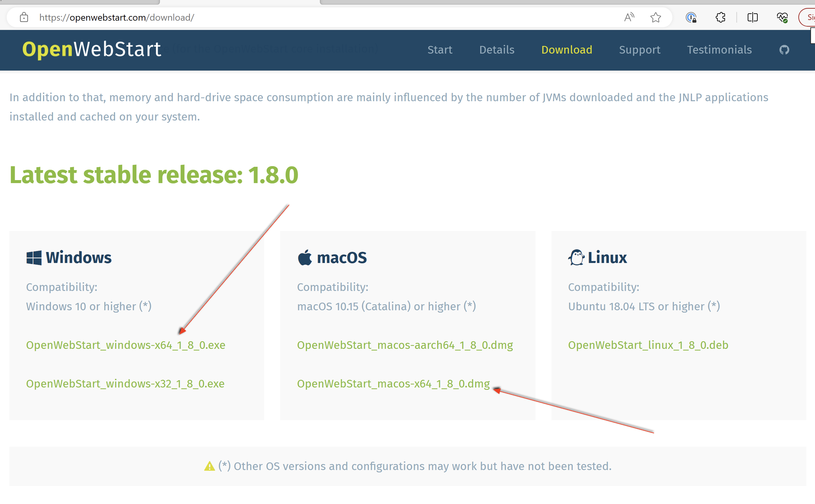Click the yellow warning triangle icon

210,466
